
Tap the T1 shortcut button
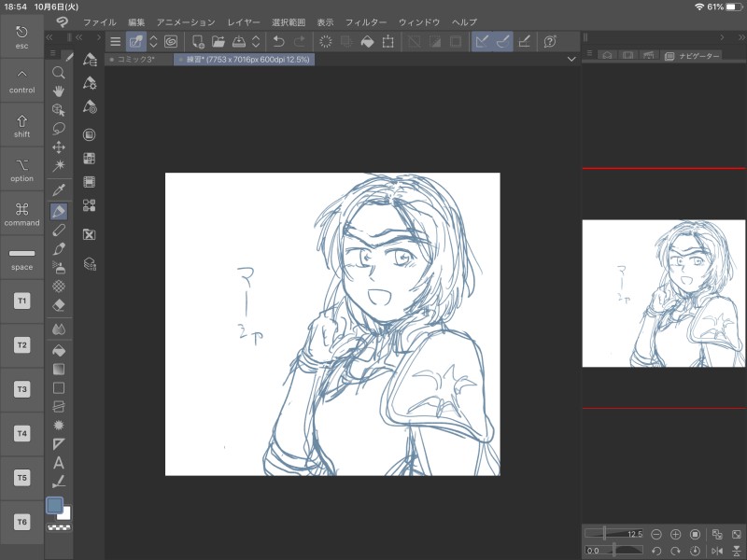21,301
